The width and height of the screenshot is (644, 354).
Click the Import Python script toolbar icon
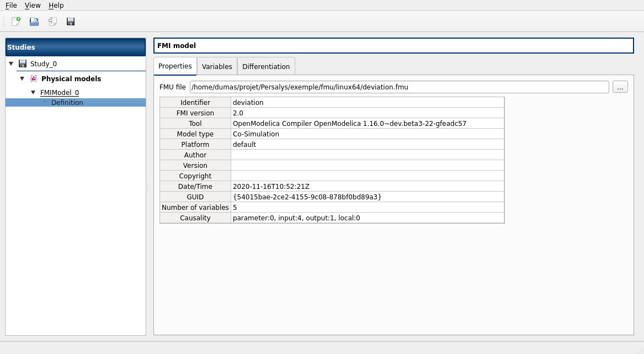point(52,22)
